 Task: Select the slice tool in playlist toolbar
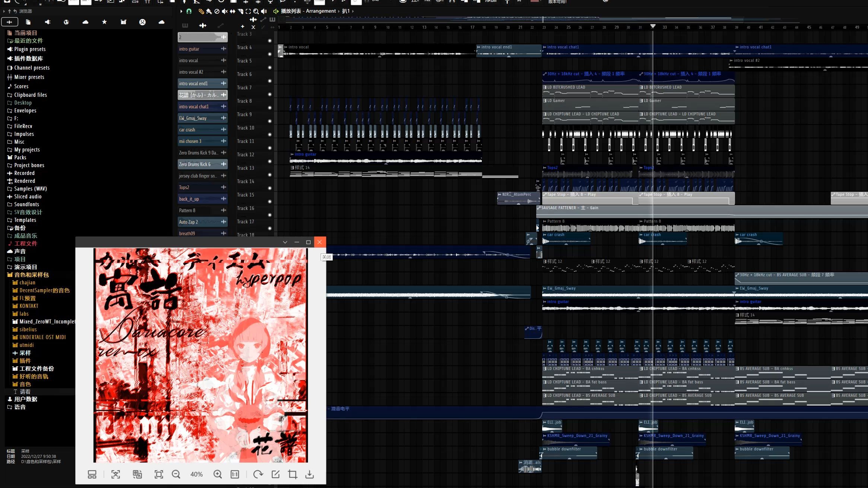click(240, 11)
